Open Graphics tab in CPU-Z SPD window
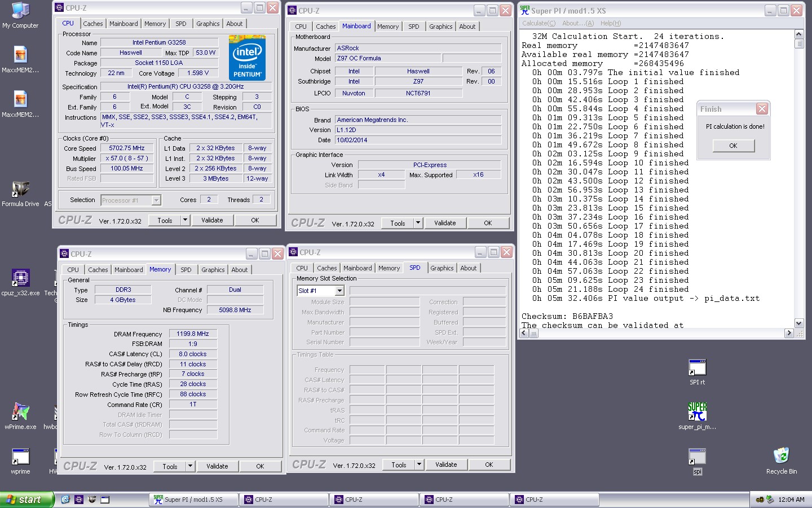This screenshot has width=812, height=508. pyautogui.click(x=442, y=268)
